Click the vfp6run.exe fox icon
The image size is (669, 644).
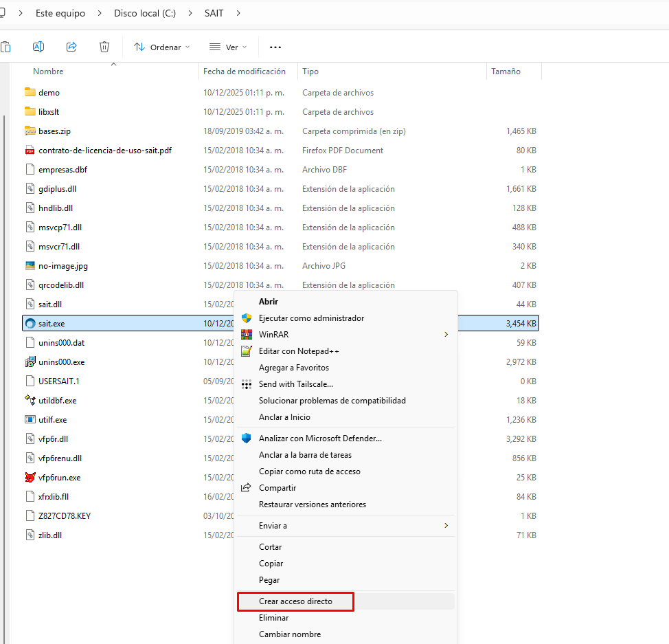point(30,478)
